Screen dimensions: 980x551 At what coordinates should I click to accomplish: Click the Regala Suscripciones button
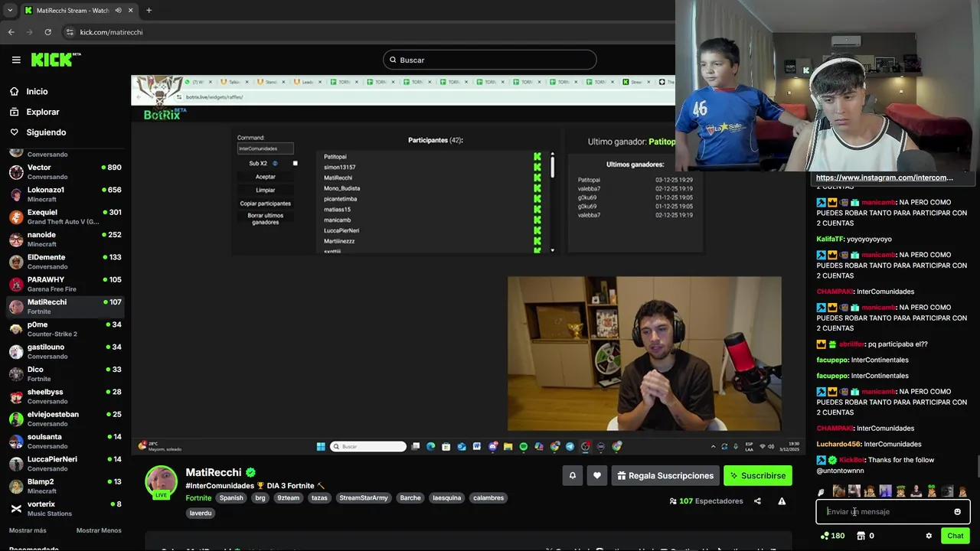[x=665, y=475]
